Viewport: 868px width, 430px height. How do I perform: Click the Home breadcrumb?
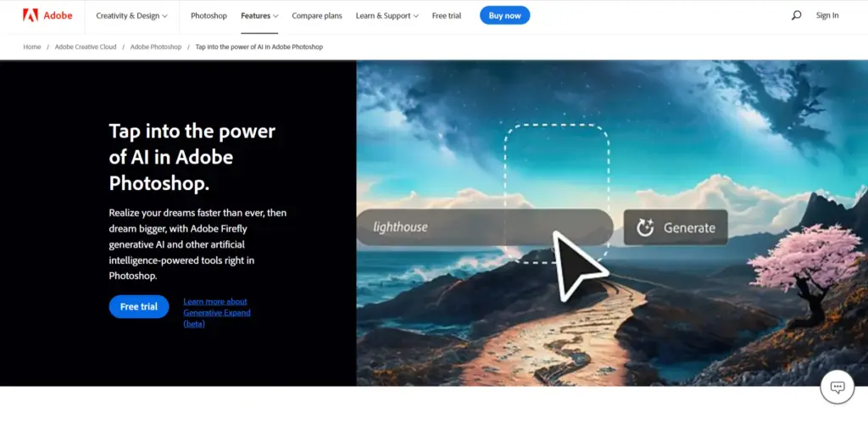coord(32,47)
